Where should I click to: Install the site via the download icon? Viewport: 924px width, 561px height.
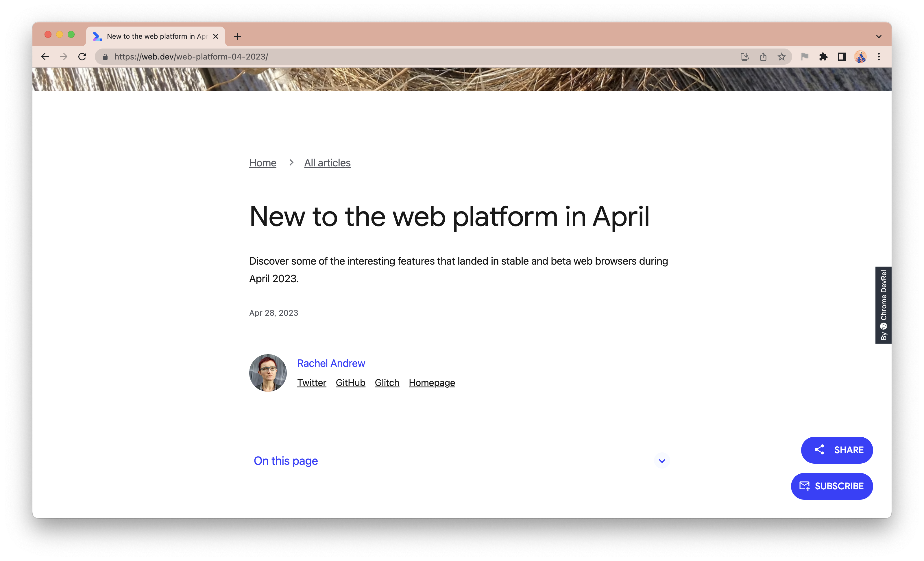pos(745,57)
